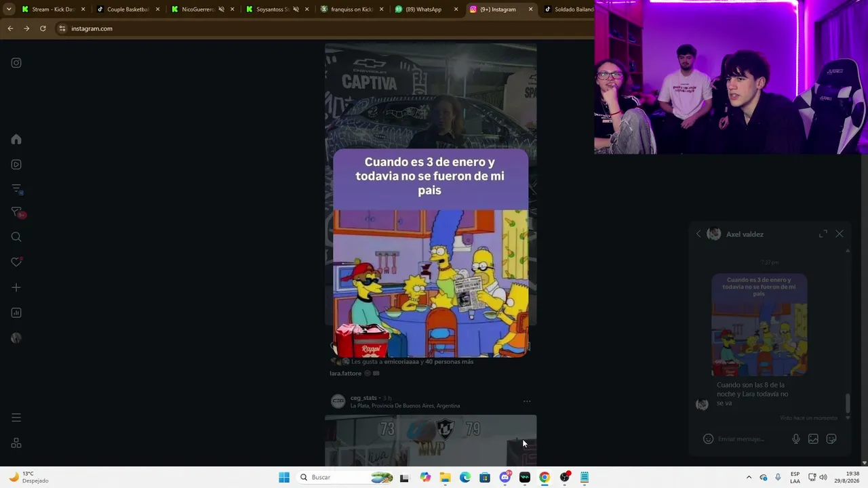
Task: View the 40 personas más likes list
Action: (449, 362)
